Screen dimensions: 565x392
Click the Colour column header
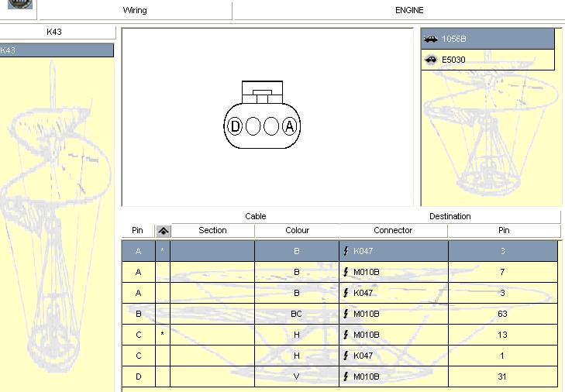tap(298, 230)
